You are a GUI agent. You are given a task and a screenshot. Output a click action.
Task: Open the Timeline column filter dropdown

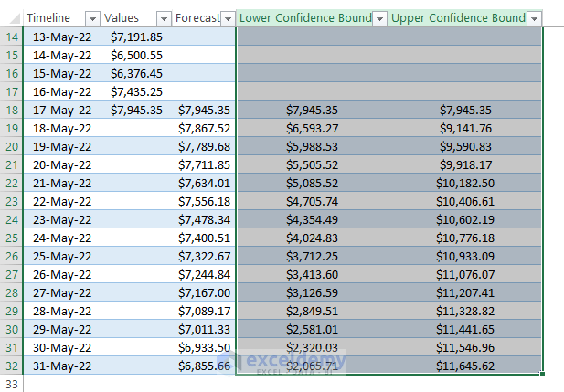(91, 18)
